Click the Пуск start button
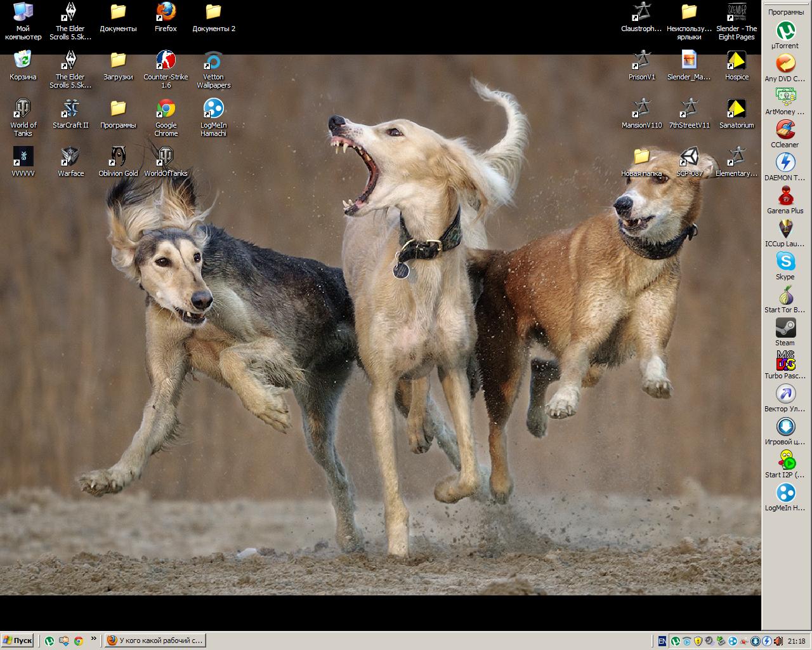The height and width of the screenshot is (650, 812). pyautogui.click(x=18, y=641)
